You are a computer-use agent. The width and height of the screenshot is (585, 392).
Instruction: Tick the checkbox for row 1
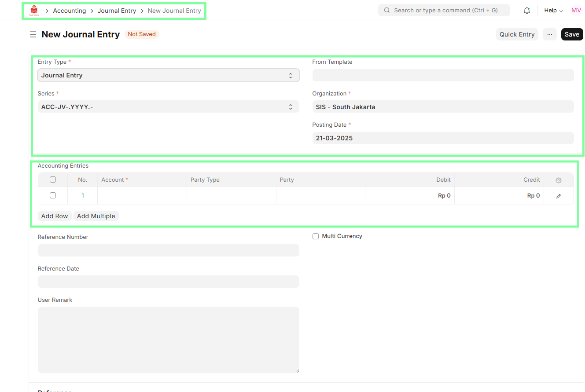53,195
